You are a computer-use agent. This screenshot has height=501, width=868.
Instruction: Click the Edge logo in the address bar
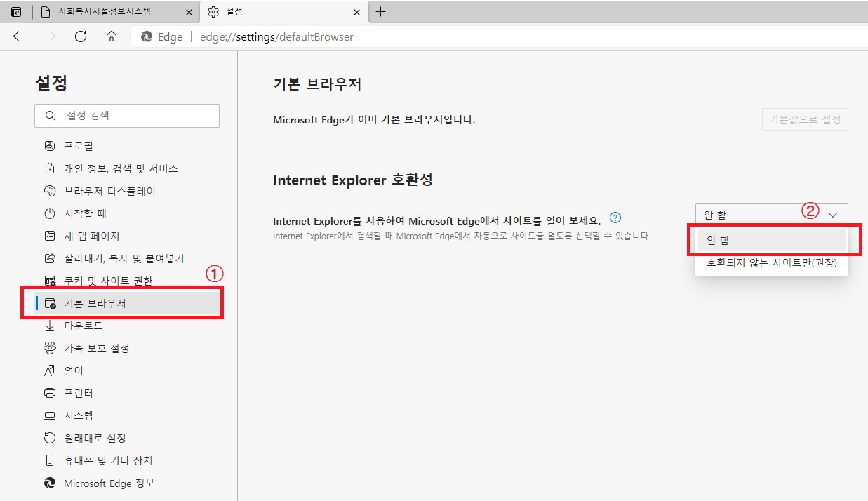pyautogui.click(x=147, y=36)
